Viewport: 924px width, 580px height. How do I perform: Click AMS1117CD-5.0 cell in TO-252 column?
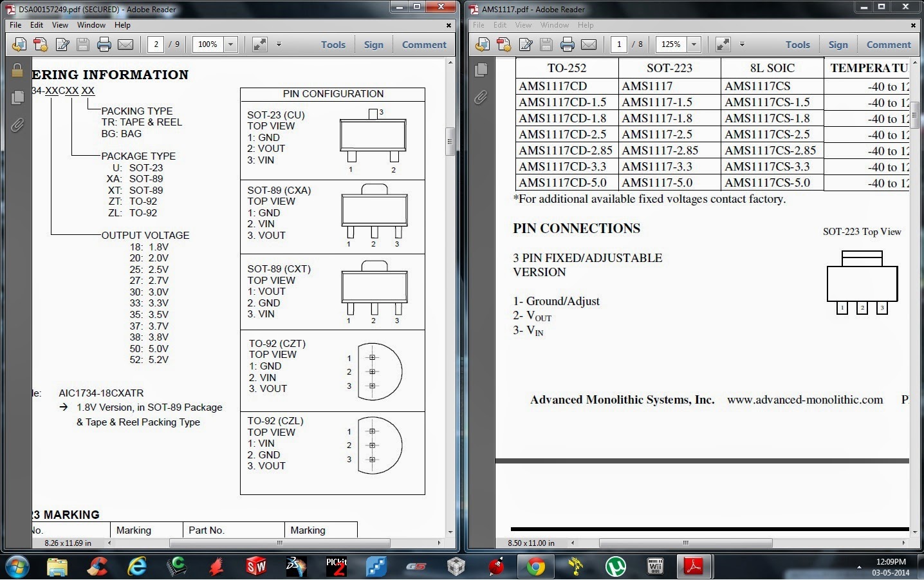tap(567, 183)
